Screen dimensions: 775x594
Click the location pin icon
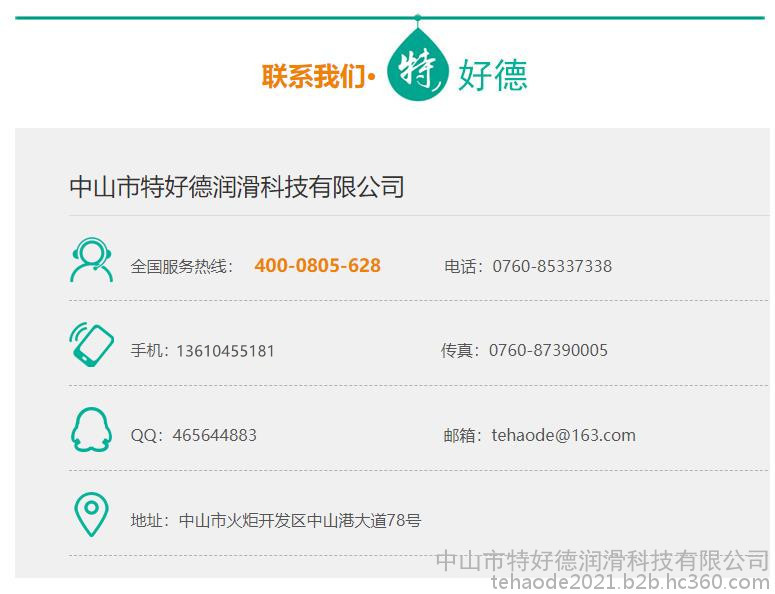coord(91,515)
